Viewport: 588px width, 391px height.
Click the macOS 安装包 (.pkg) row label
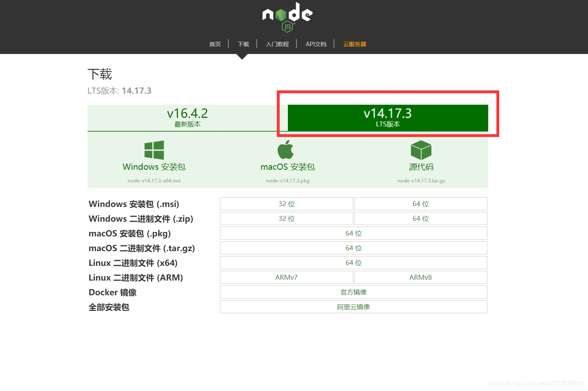(130, 234)
